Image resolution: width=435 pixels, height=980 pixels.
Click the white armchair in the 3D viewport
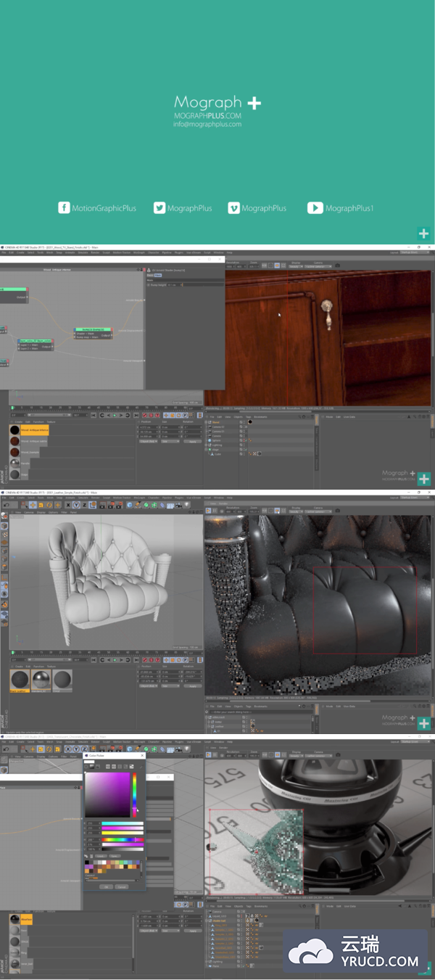101,573
